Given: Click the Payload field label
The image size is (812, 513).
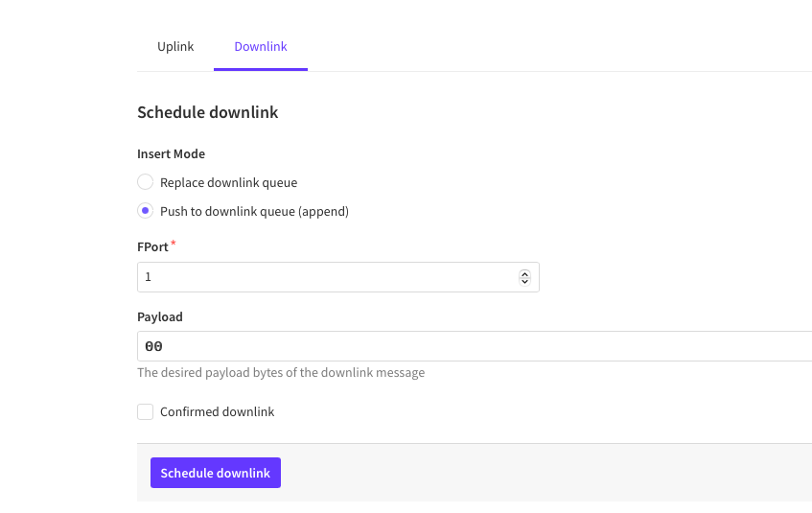Looking at the screenshot, I should point(160,316).
